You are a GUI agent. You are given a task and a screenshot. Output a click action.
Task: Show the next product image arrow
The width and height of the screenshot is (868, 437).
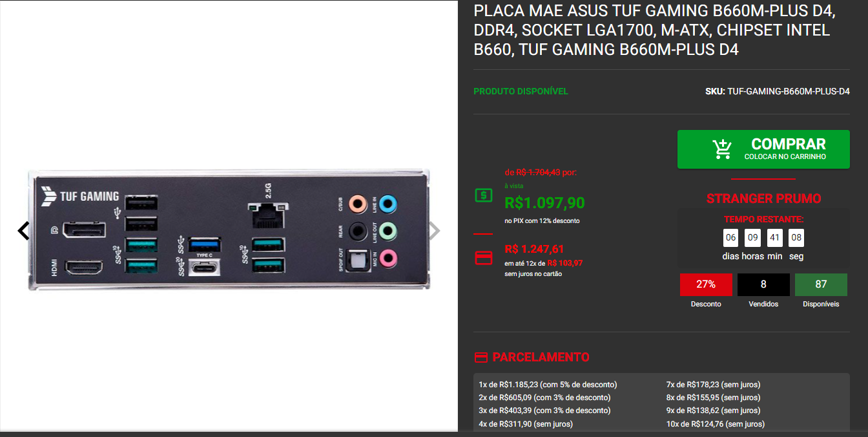pos(435,231)
